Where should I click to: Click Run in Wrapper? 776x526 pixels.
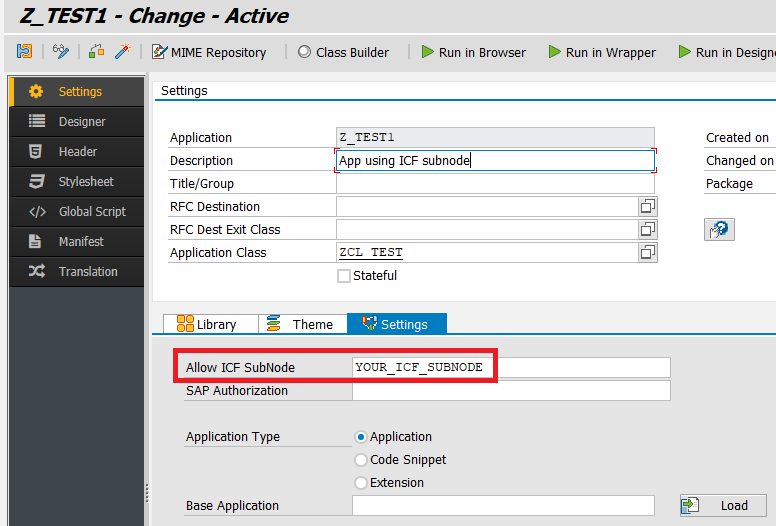pos(601,52)
